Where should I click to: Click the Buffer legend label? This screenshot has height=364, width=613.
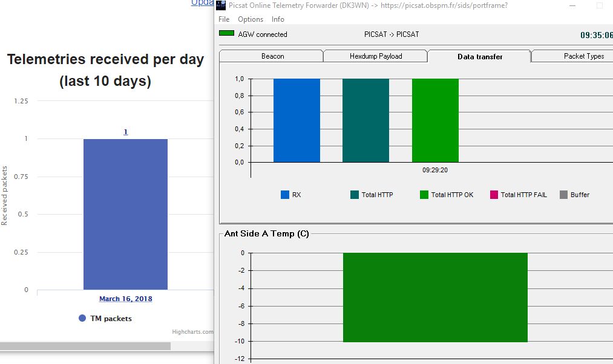pos(580,195)
